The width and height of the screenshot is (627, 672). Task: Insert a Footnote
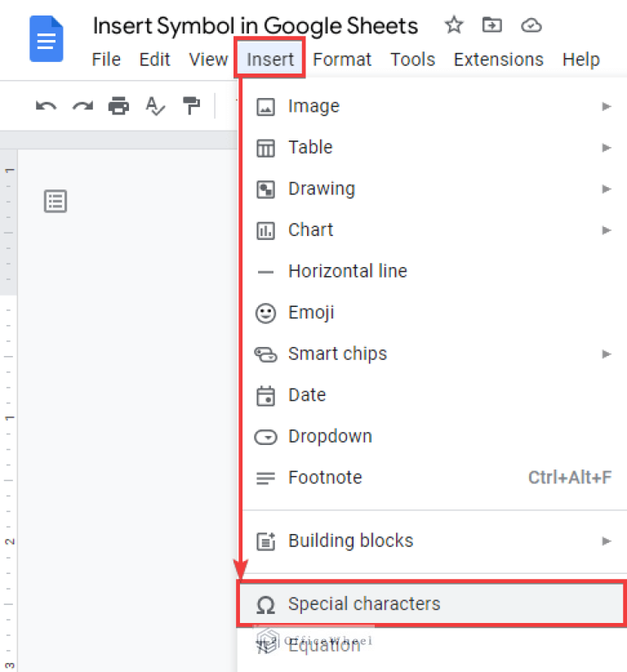[x=326, y=478]
